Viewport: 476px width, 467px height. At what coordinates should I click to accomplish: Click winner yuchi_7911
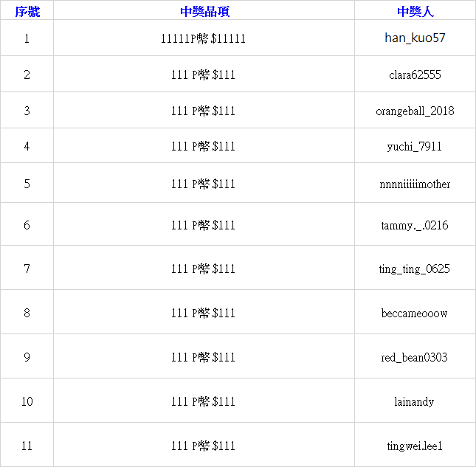point(415,146)
